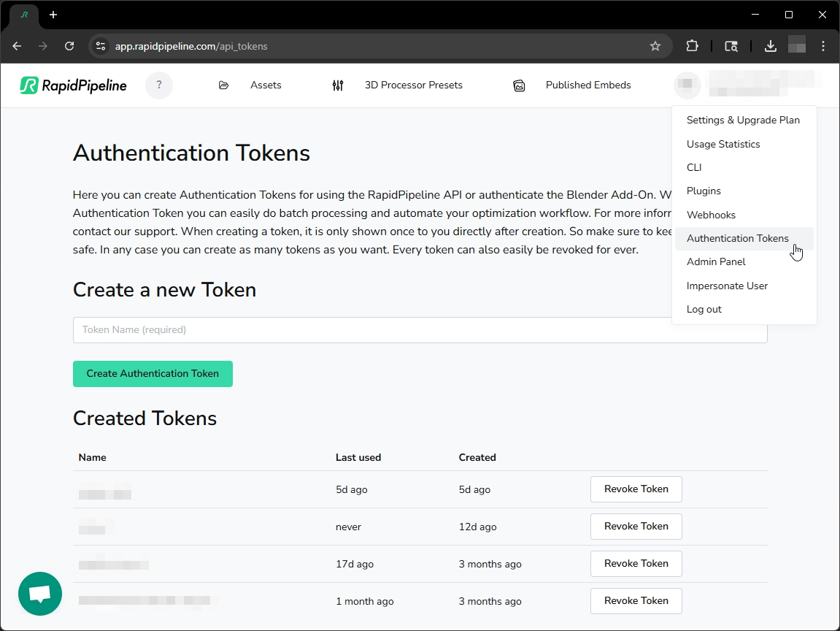This screenshot has width=840, height=631.
Task: Open browser downloads icon
Action: click(x=771, y=46)
